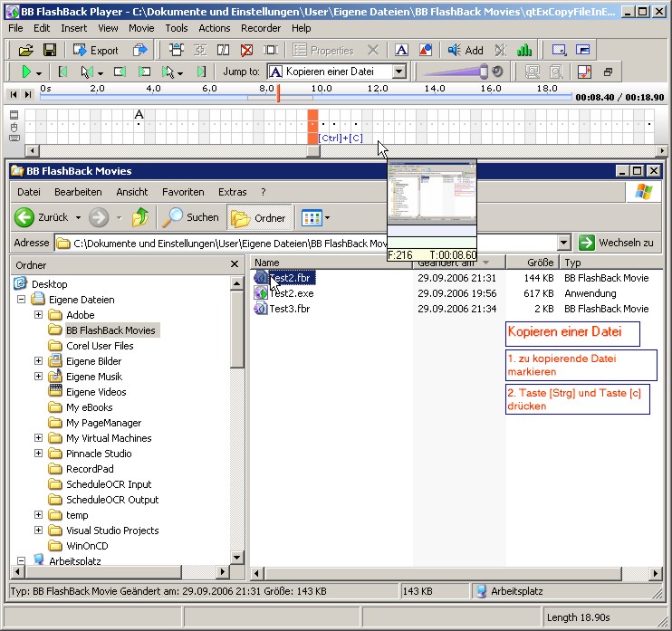The image size is (672, 631).
Task: Click the Export button
Action: [96, 50]
